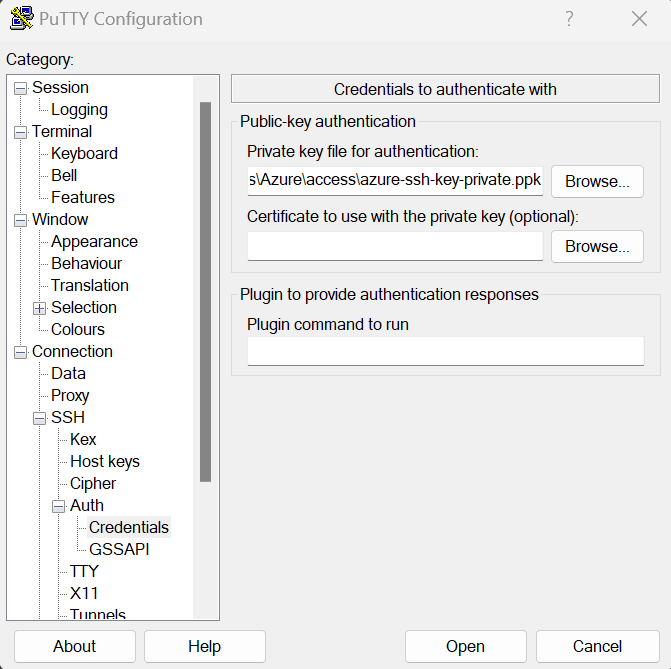
Task: Open the Data settings
Action: [x=68, y=374]
